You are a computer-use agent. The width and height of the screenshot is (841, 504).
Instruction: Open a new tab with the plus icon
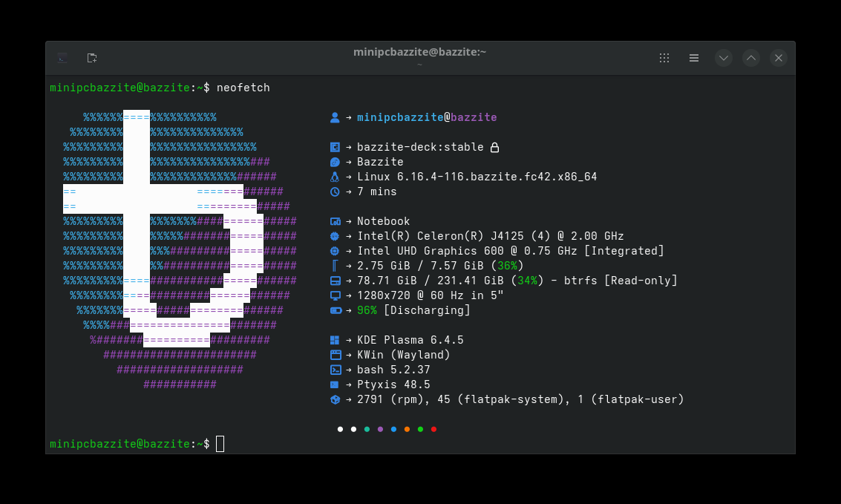pyautogui.click(x=92, y=58)
